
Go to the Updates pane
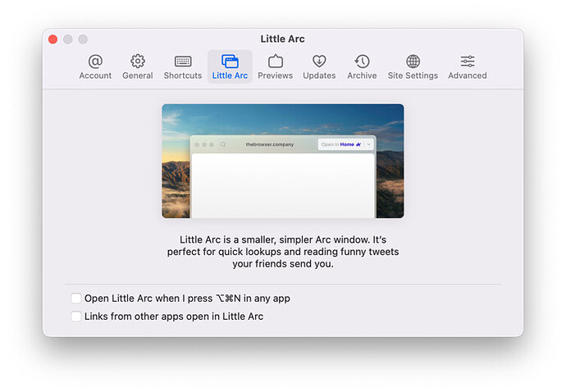(x=319, y=67)
